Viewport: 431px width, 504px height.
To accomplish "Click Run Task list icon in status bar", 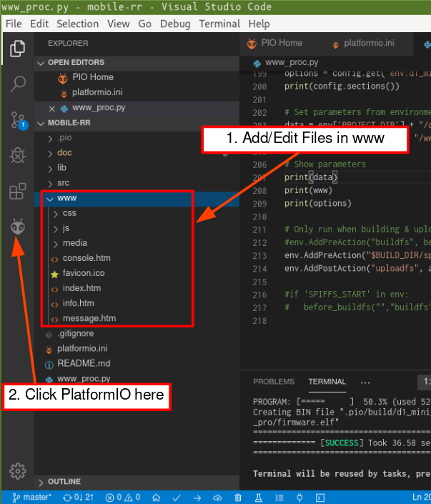I will (x=279, y=498).
